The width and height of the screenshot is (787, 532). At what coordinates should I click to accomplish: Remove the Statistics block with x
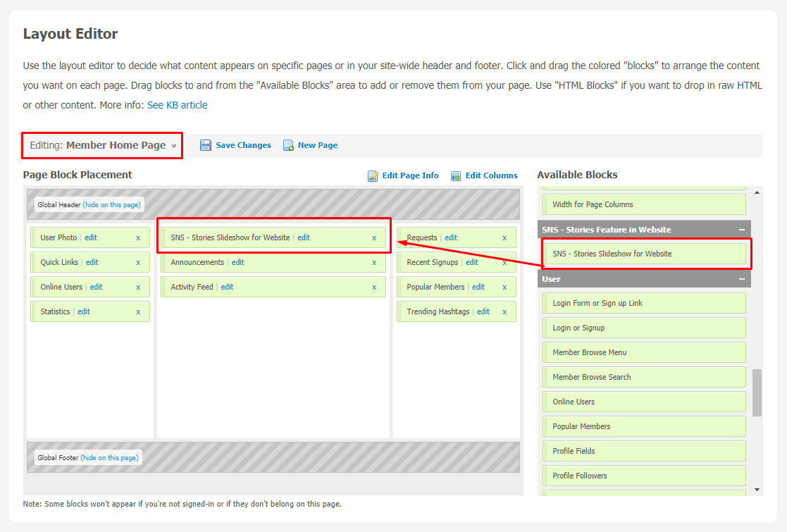[138, 311]
